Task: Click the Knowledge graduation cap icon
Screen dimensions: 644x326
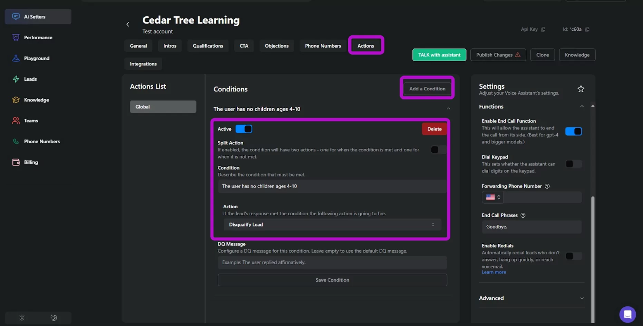Action: 16,100
